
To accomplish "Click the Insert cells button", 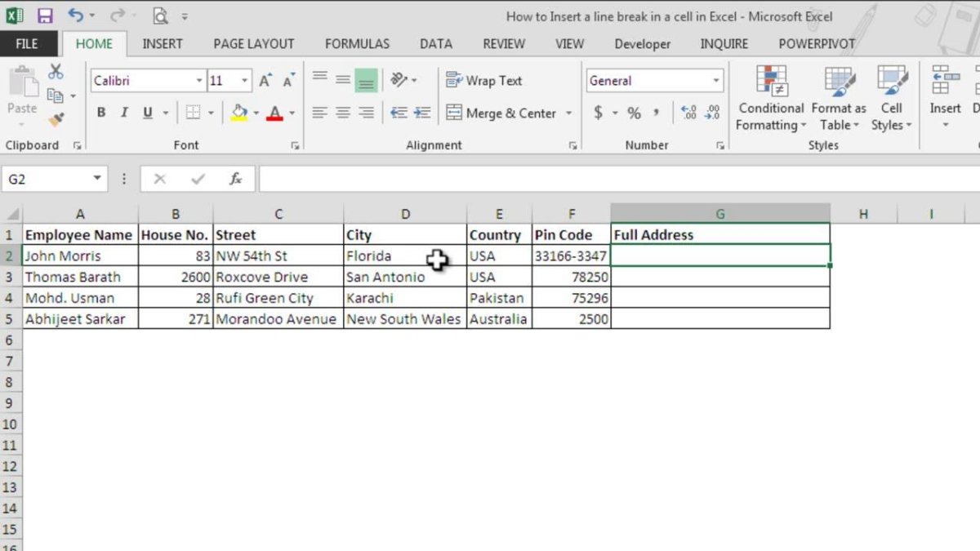I will pos(946,98).
